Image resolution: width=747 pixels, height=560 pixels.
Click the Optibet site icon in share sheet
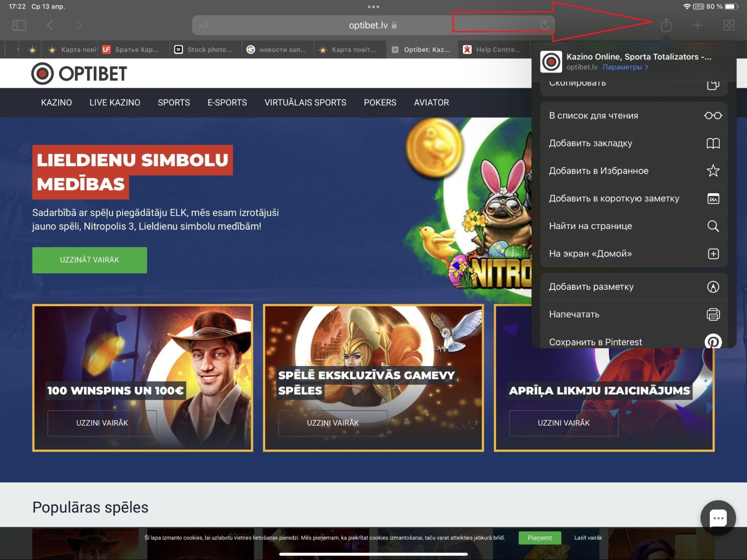(551, 62)
